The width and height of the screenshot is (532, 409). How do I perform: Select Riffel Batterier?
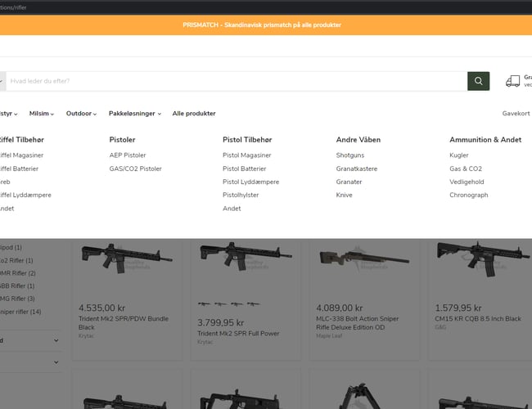pyautogui.click(x=19, y=169)
